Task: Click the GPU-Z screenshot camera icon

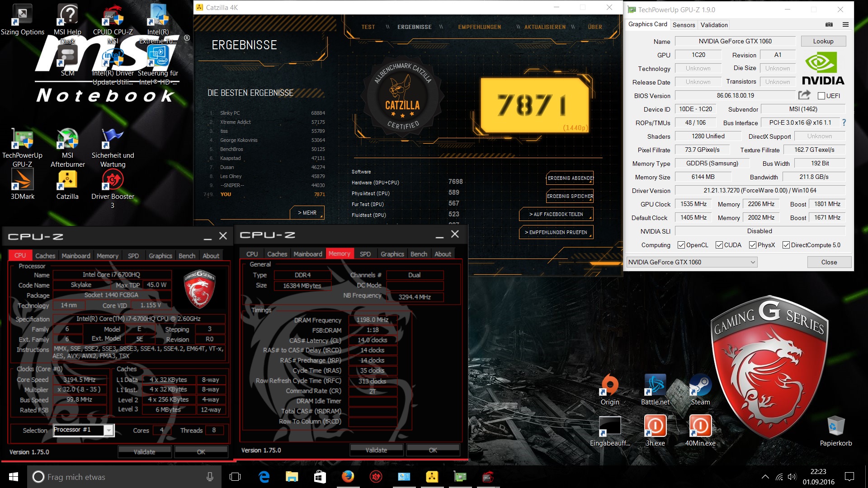Action: (829, 24)
